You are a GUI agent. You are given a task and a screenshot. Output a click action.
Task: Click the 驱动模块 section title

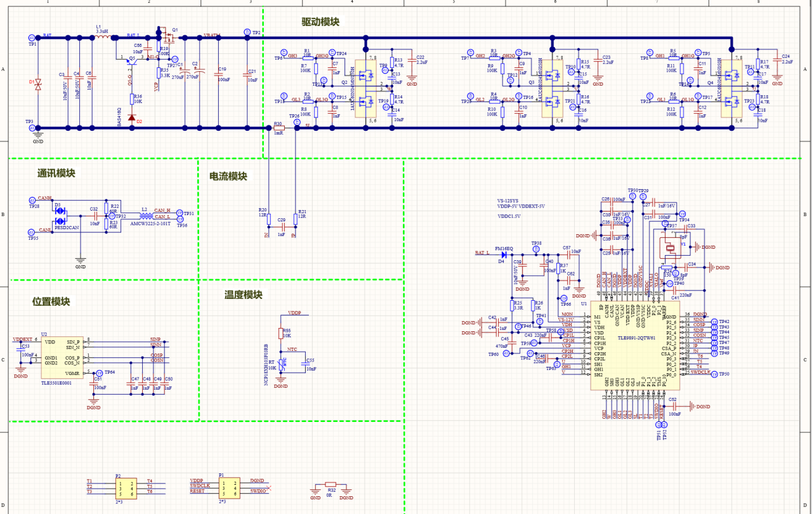click(320, 22)
